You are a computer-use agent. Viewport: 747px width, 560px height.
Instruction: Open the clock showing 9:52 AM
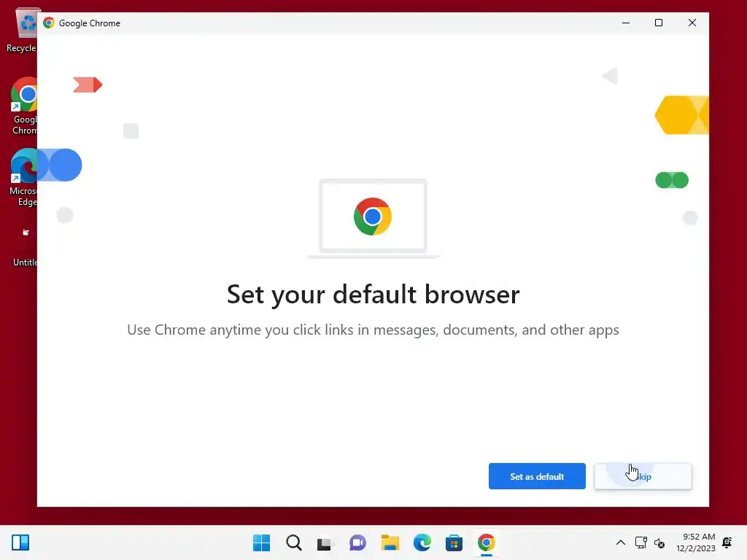[x=696, y=542]
